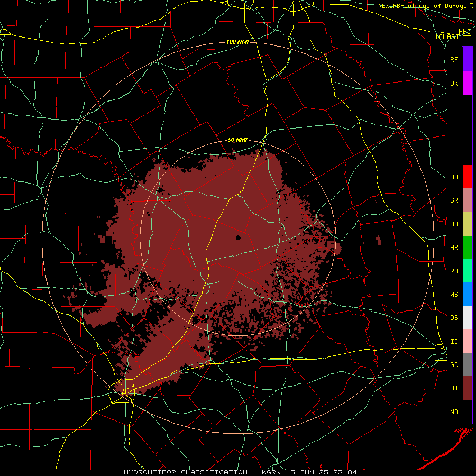Click the HHC product code text
The width and height of the screenshot is (476, 476).
(x=464, y=32)
